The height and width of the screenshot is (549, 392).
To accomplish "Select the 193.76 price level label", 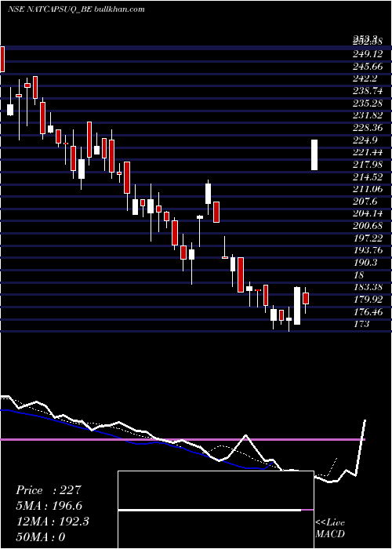I will point(368,250).
